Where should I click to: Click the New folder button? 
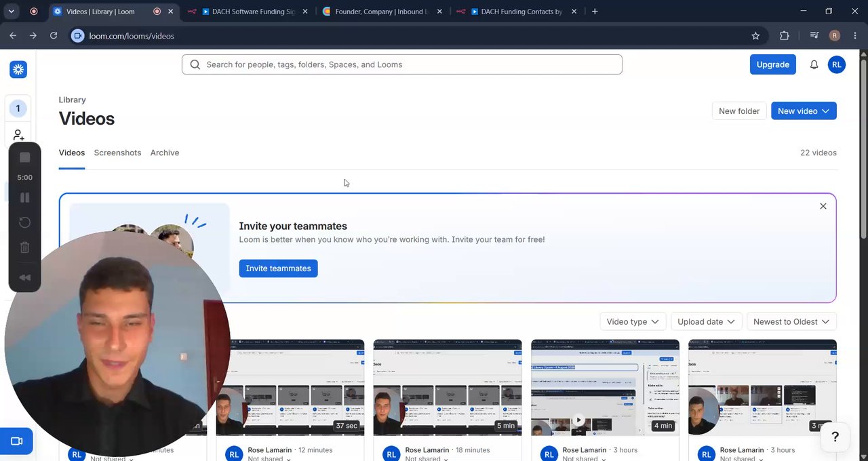coord(739,111)
